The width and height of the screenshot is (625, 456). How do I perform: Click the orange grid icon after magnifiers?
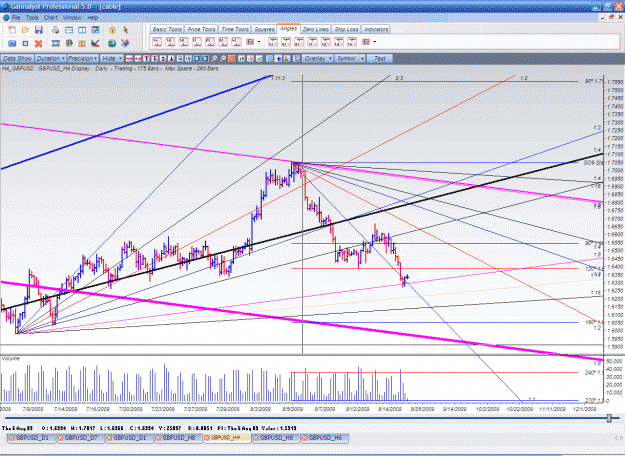[231, 59]
